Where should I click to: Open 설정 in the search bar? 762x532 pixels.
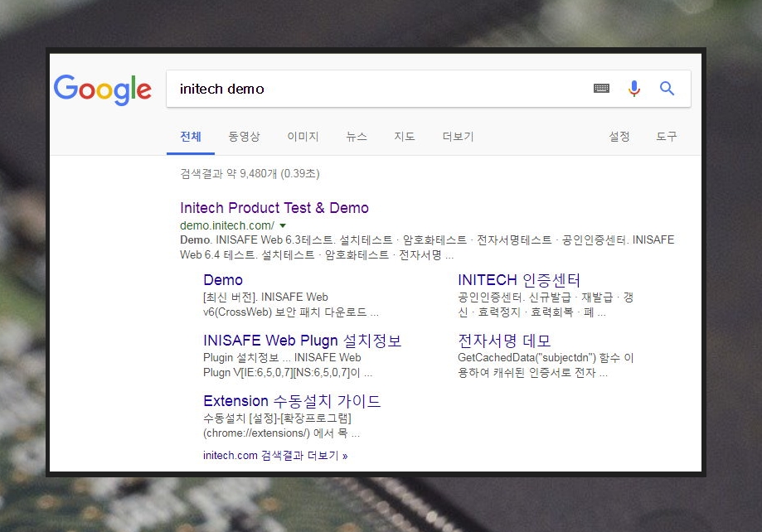(619, 137)
